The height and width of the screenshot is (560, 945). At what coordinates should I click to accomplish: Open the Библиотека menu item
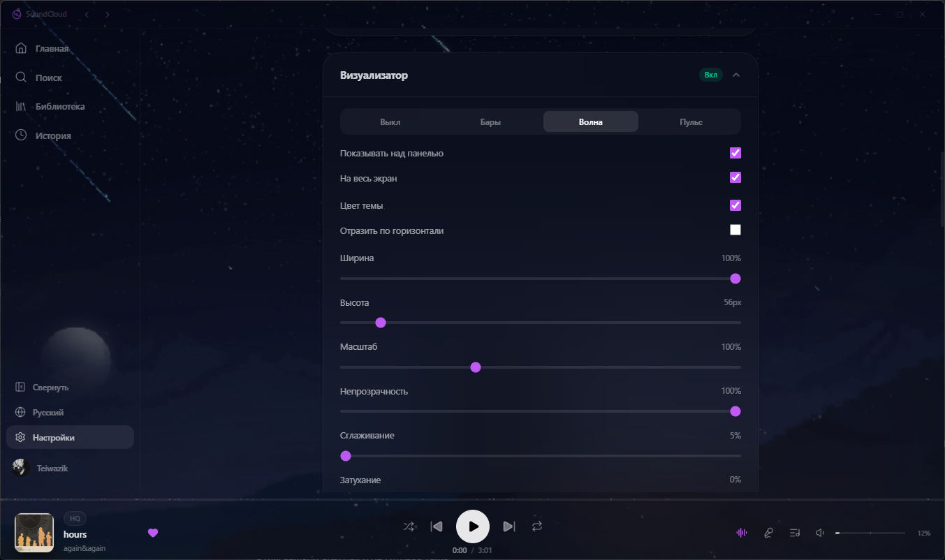[x=70, y=107]
